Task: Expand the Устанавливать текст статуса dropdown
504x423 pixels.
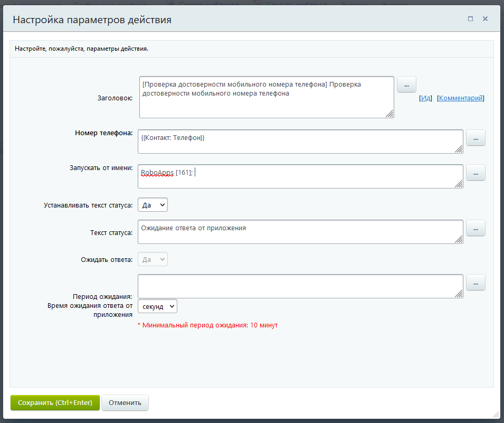Action: click(153, 205)
